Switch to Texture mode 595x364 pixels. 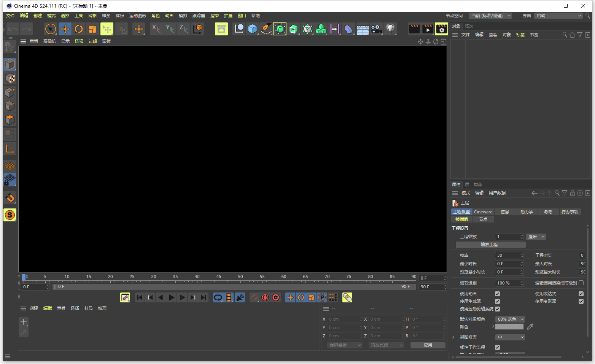[x=10, y=78]
